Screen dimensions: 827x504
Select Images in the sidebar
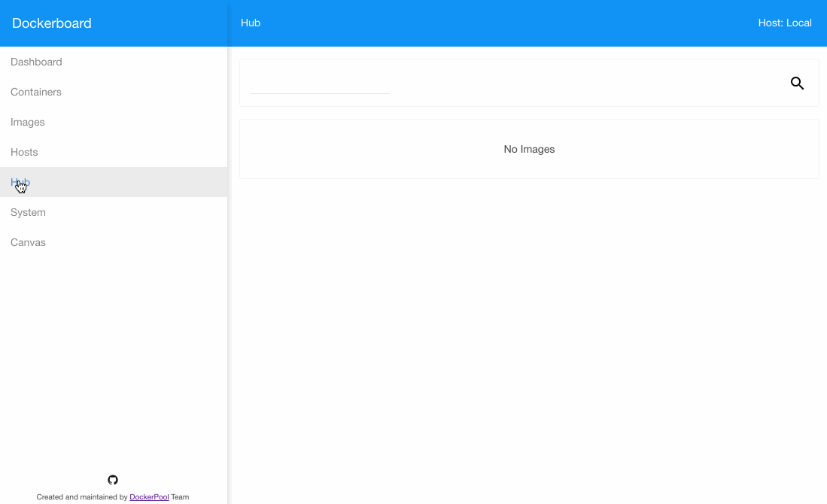[114, 122]
